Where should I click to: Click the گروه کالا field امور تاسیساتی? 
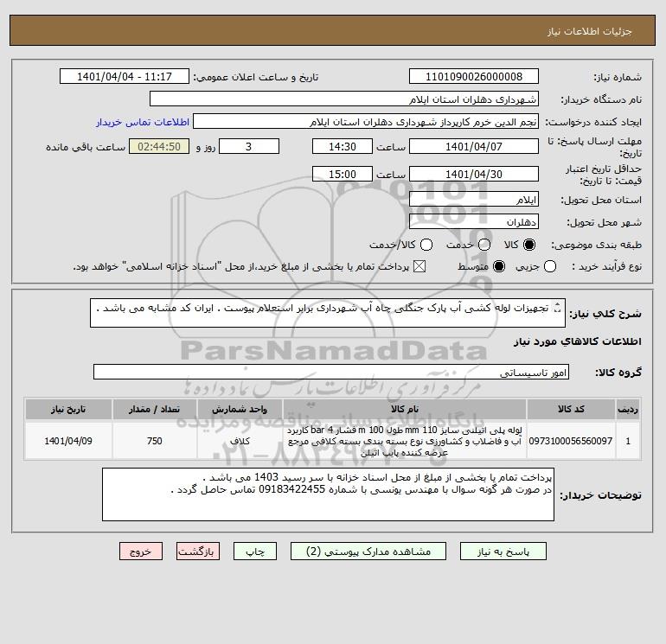pos(331,372)
